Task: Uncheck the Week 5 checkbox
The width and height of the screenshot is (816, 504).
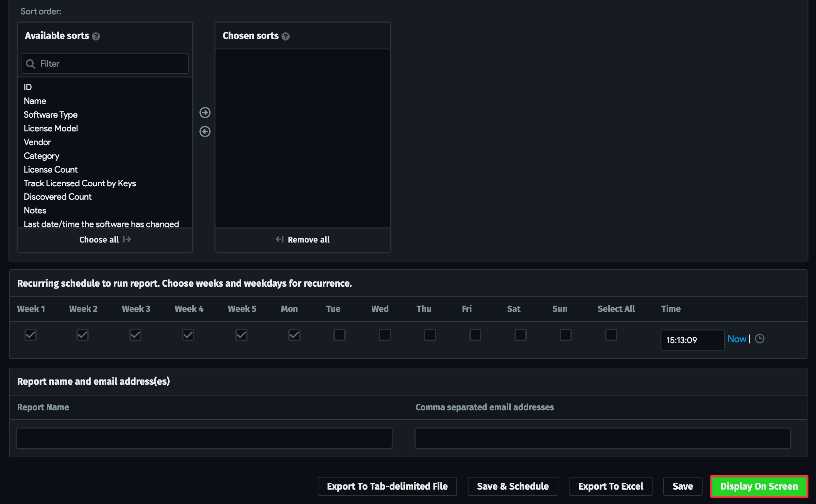Action: click(241, 335)
